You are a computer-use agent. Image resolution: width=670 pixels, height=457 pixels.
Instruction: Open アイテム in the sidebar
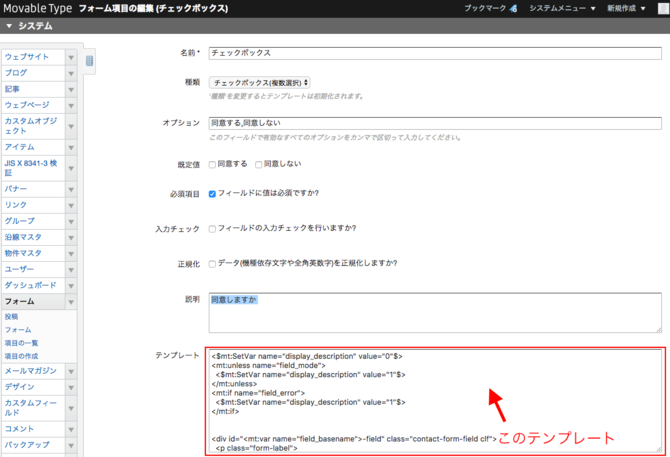pos(19,147)
